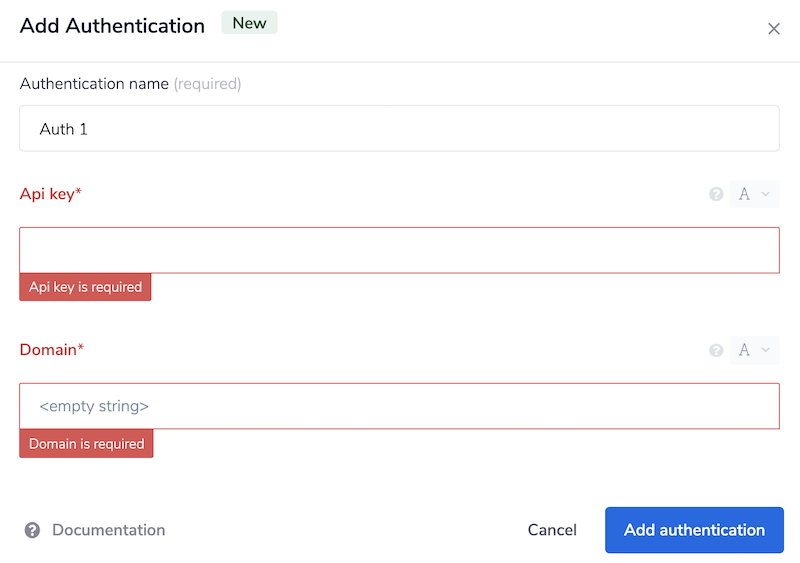This screenshot has height=563, width=800.
Task: Close the Add Authentication dialog
Action: (x=773, y=29)
